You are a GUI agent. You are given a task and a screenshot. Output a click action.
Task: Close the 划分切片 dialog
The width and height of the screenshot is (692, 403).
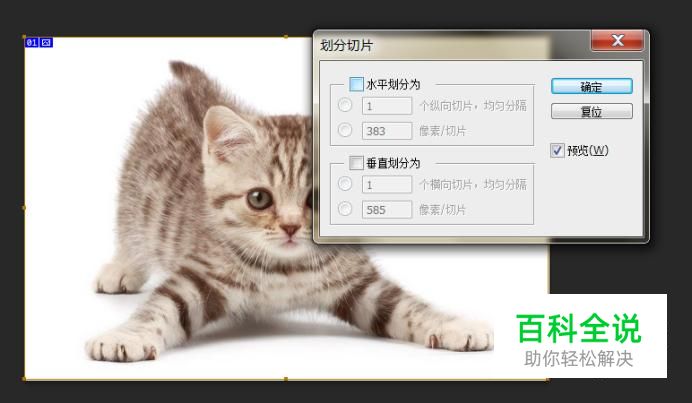(x=617, y=41)
